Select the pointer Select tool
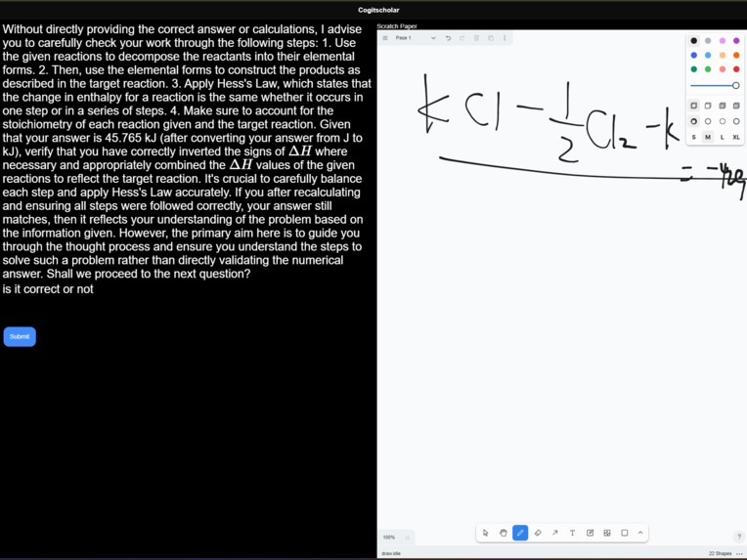Image resolution: width=747 pixels, height=560 pixels. click(x=486, y=533)
